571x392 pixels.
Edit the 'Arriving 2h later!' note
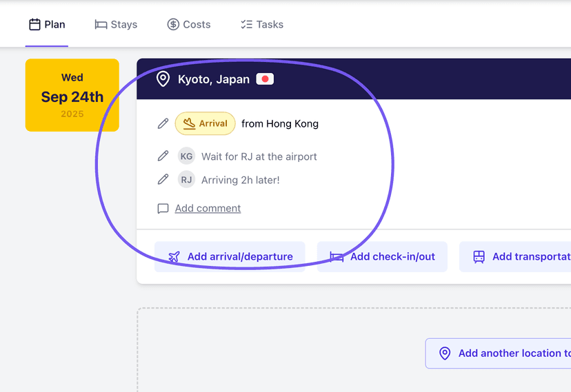pyautogui.click(x=163, y=180)
